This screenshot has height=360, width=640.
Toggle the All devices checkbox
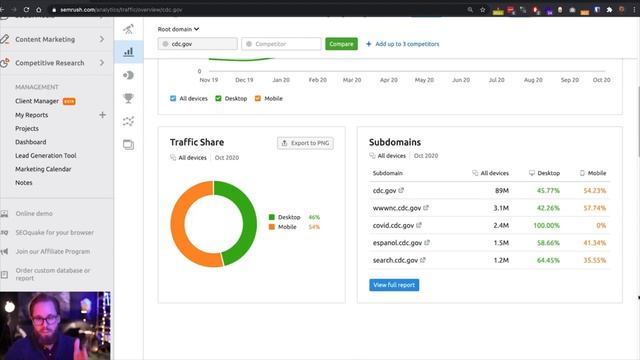(x=173, y=98)
